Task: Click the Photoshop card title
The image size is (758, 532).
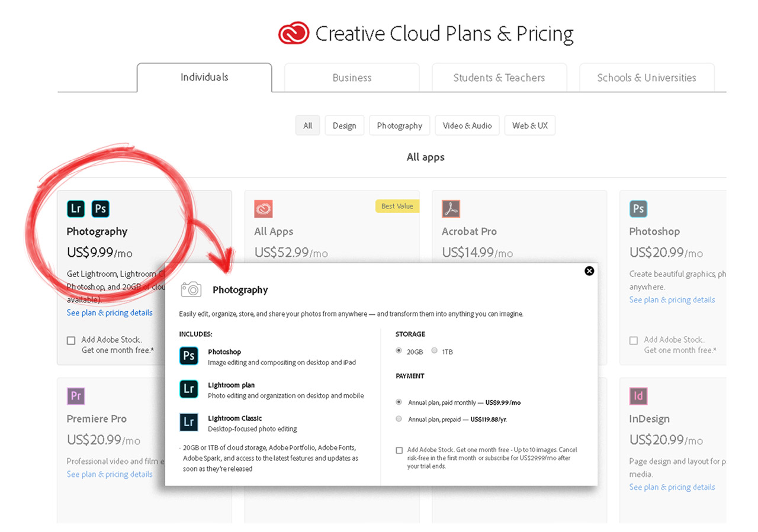Action: pyautogui.click(x=654, y=231)
